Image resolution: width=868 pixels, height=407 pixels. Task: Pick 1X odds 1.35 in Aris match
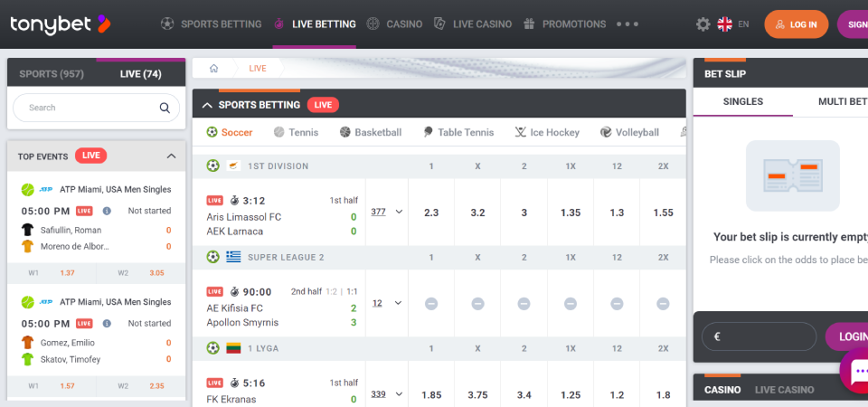click(571, 212)
